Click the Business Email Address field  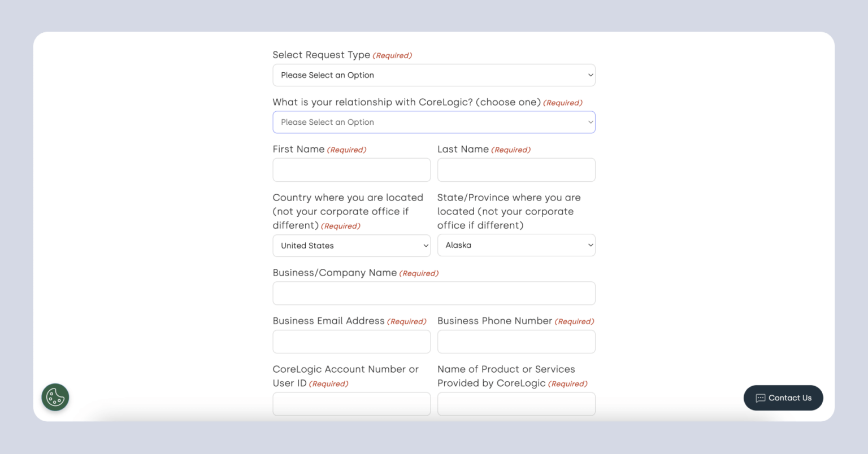coord(351,341)
